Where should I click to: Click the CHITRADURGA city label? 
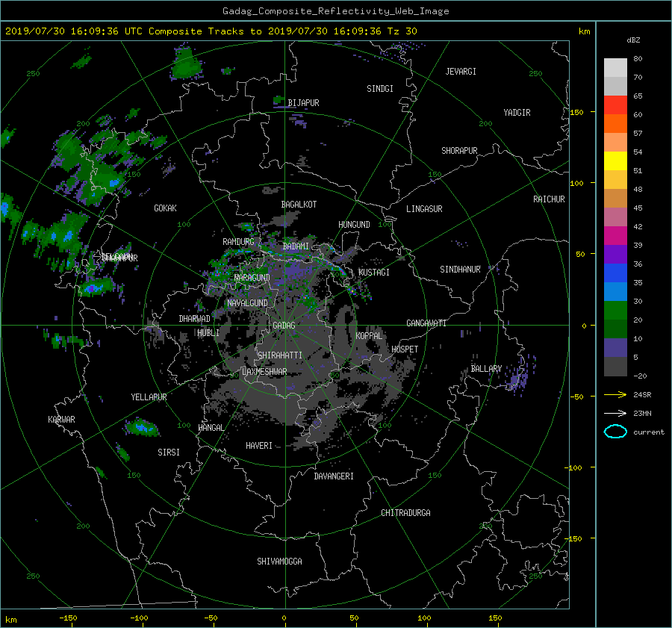pyautogui.click(x=405, y=513)
